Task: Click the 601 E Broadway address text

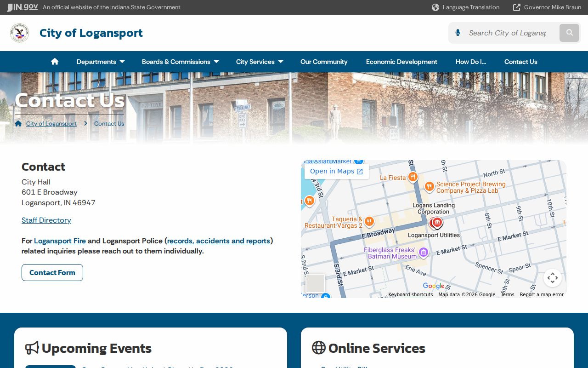Action: (x=50, y=192)
